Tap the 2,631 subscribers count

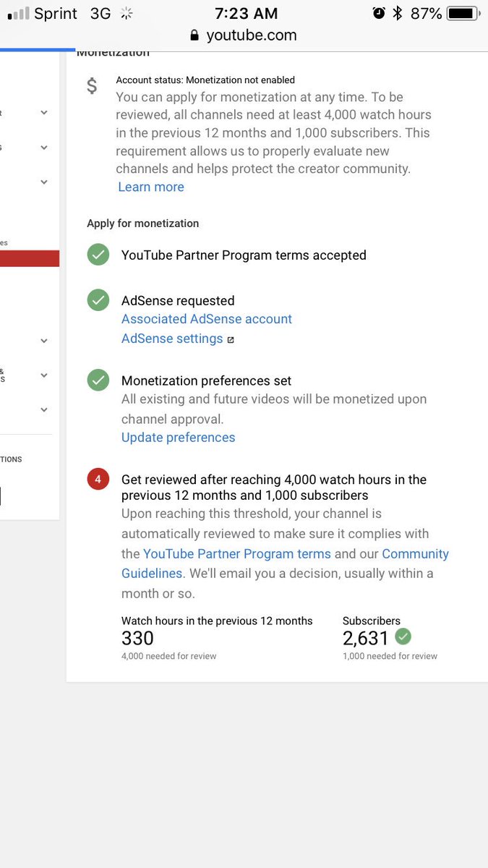point(366,638)
